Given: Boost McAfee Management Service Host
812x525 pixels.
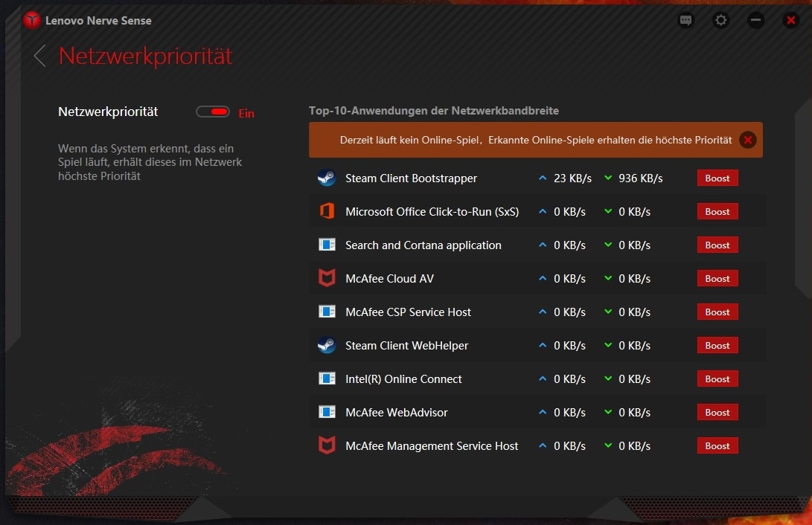Looking at the screenshot, I should click(x=717, y=446).
